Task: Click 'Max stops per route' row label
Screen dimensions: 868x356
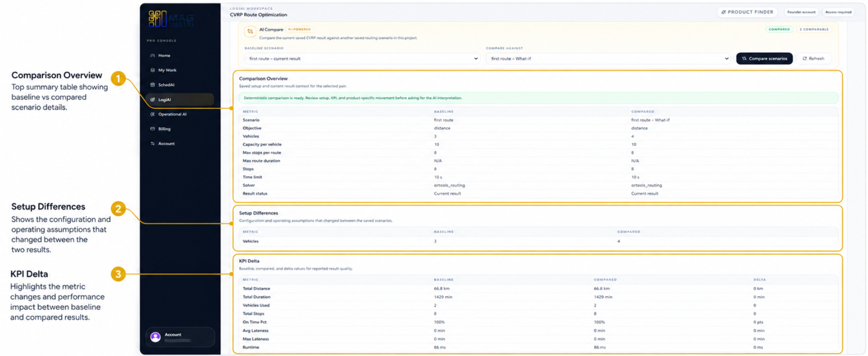Action: [x=262, y=153]
